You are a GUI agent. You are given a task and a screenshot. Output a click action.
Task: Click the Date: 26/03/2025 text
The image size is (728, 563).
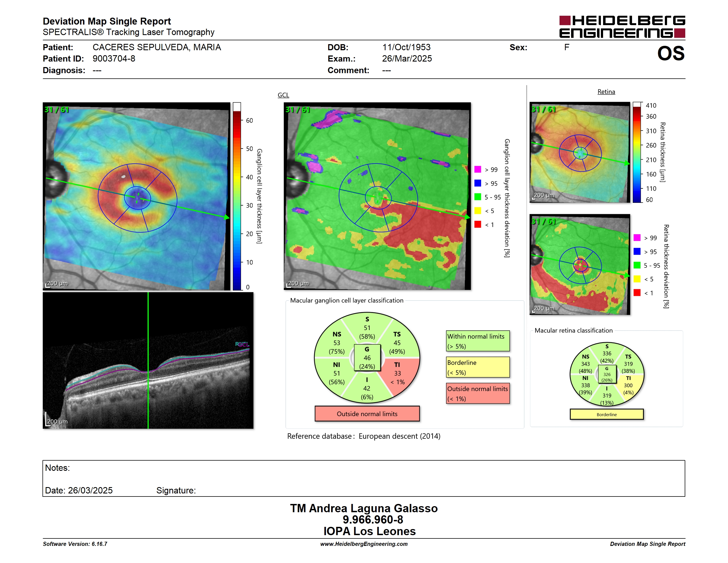79,490
